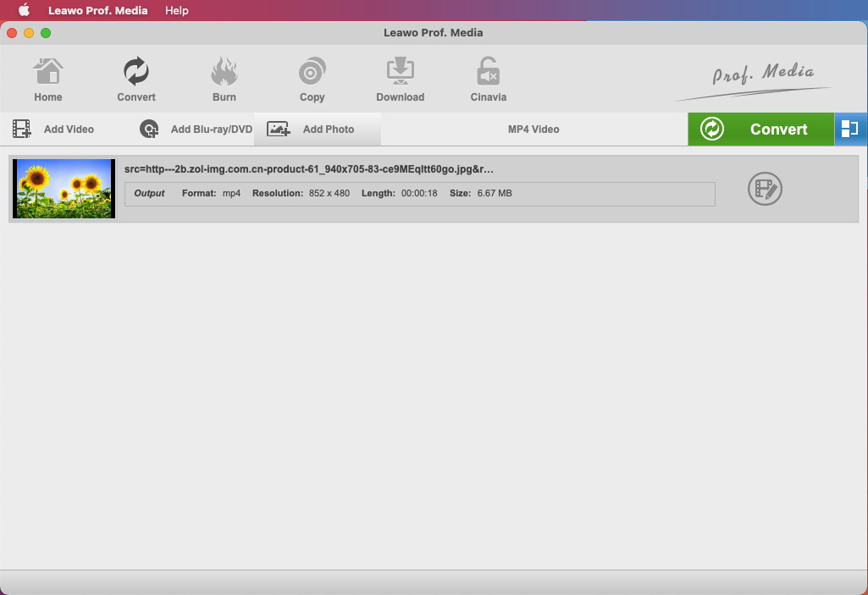Close the window with the red button
This screenshot has height=595, width=868.
point(12,33)
